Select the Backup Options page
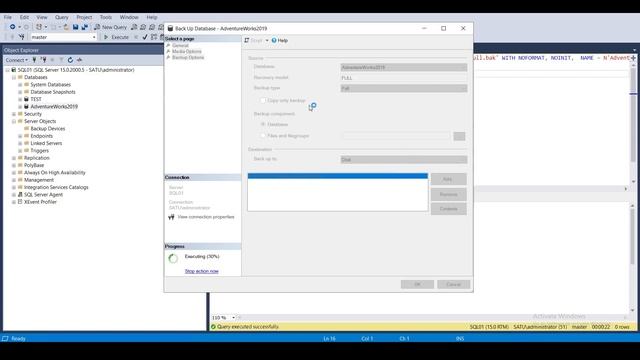This screenshot has width=640, height=360. coord(188,58)
